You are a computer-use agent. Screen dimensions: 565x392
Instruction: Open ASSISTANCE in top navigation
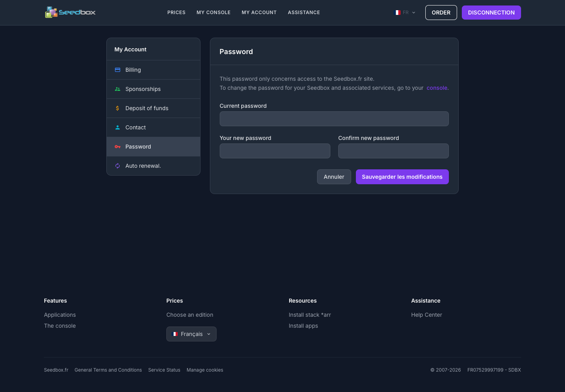[304, 13]
